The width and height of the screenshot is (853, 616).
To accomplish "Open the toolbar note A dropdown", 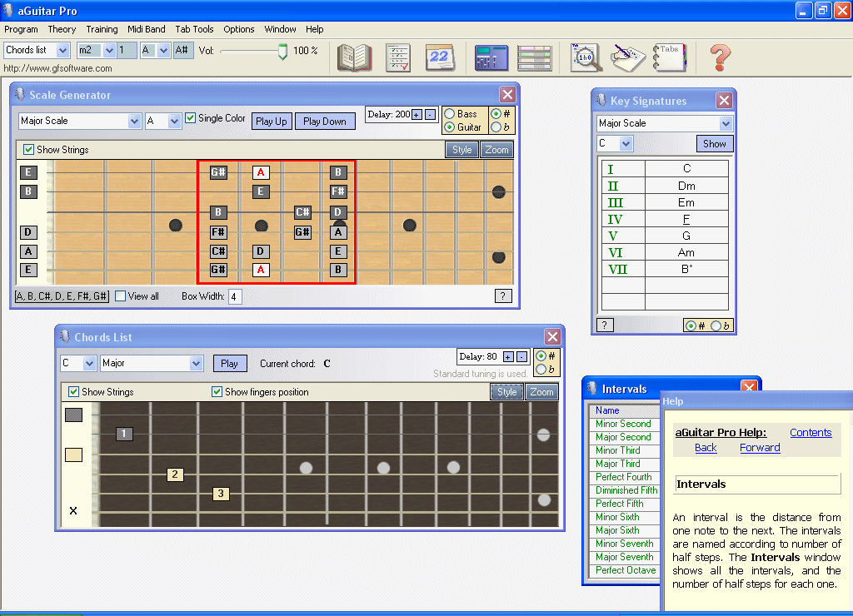I will pos(164,51).
